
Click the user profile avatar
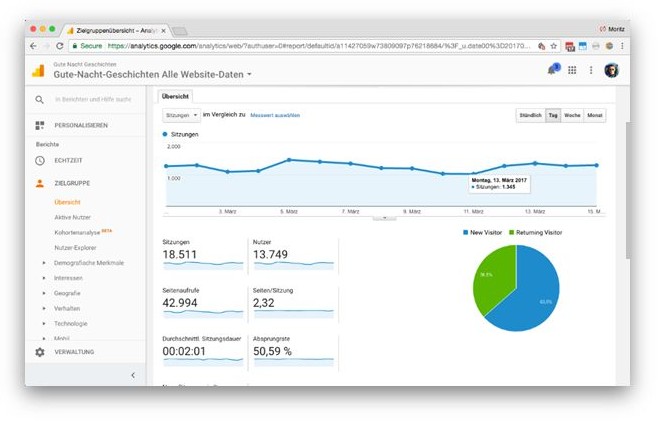point(611,70)
